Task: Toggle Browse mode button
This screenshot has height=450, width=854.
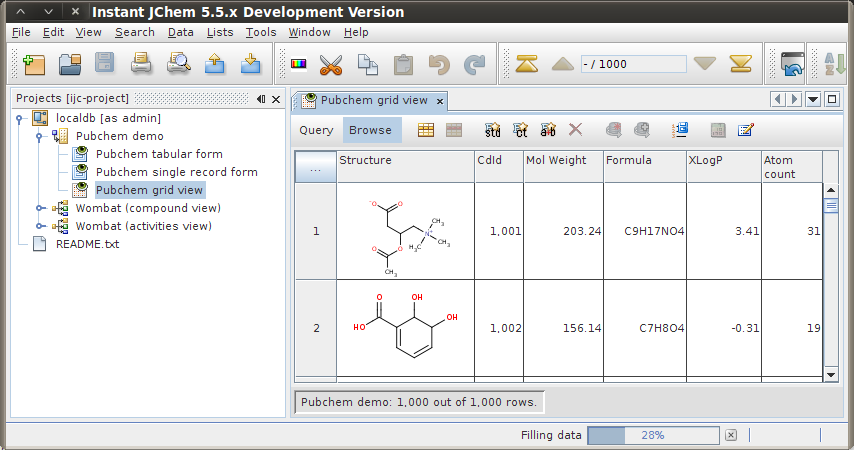Action: 370,130
